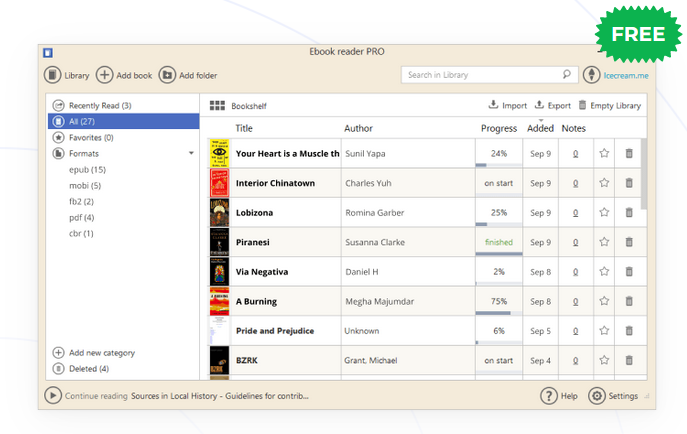This screenshot has height=434, width=687.
Task: Click the Add folder icon
Action: pos(167,75)
